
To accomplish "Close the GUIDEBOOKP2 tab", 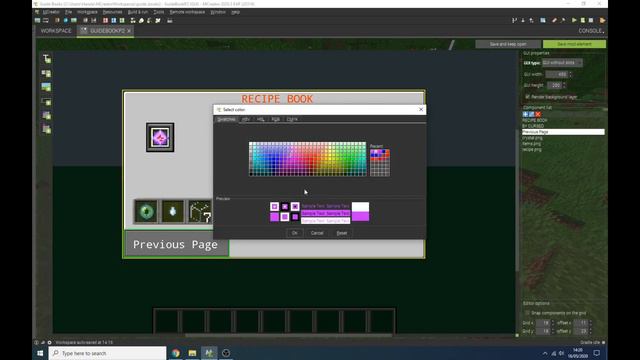I will (x=129, y=31).
